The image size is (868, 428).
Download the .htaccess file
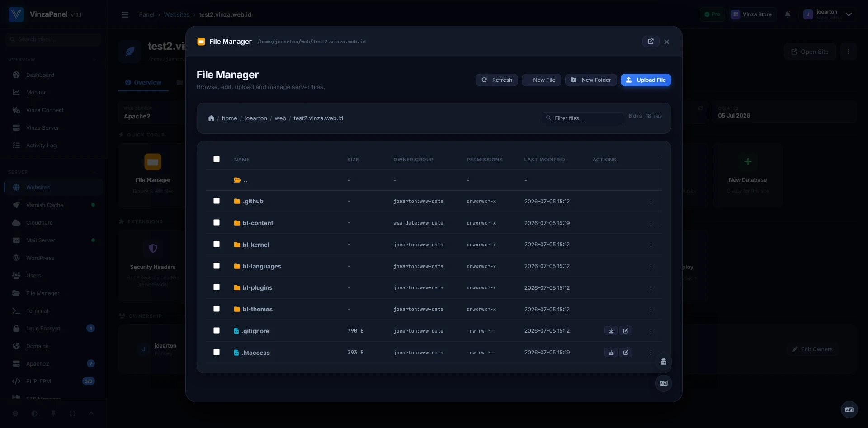coord(611,353)
